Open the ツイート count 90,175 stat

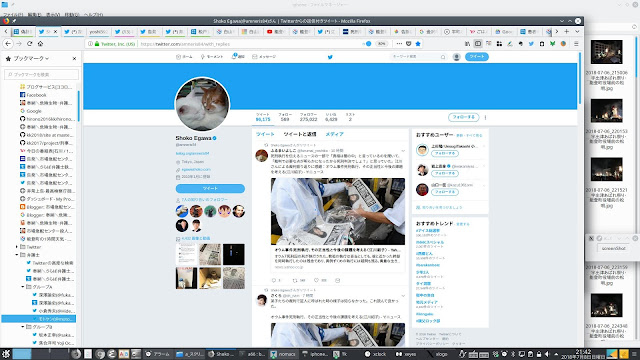tap(263, 117)
